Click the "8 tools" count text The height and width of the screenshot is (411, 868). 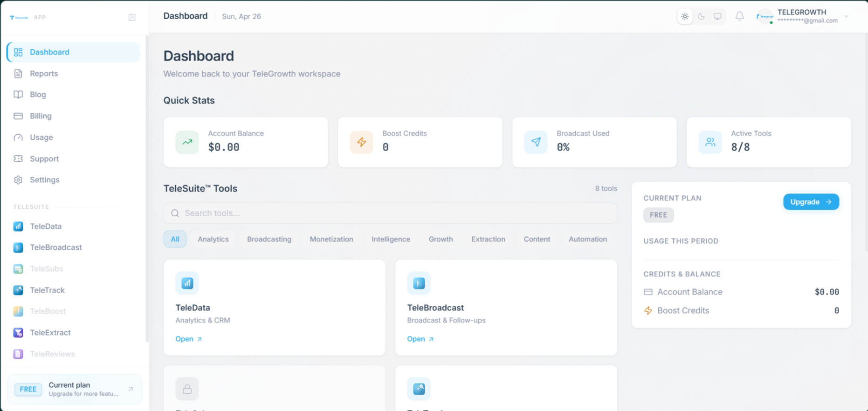(606, 188)
